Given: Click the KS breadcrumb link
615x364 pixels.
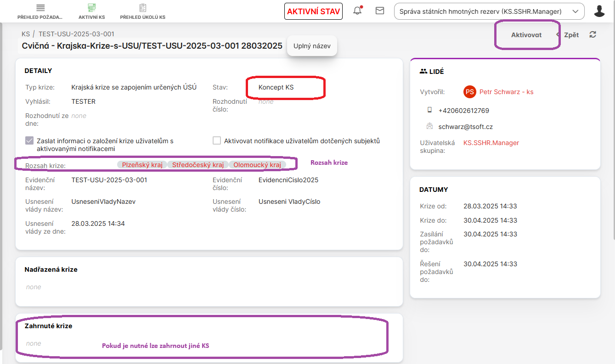Looking at the screenshot, I should tap(26, 34).
